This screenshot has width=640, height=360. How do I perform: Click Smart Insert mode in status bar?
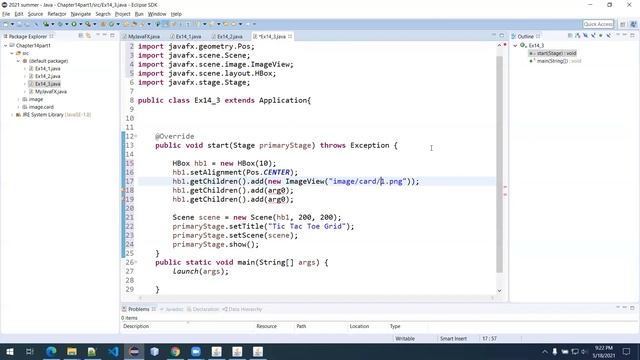[453, 338]
